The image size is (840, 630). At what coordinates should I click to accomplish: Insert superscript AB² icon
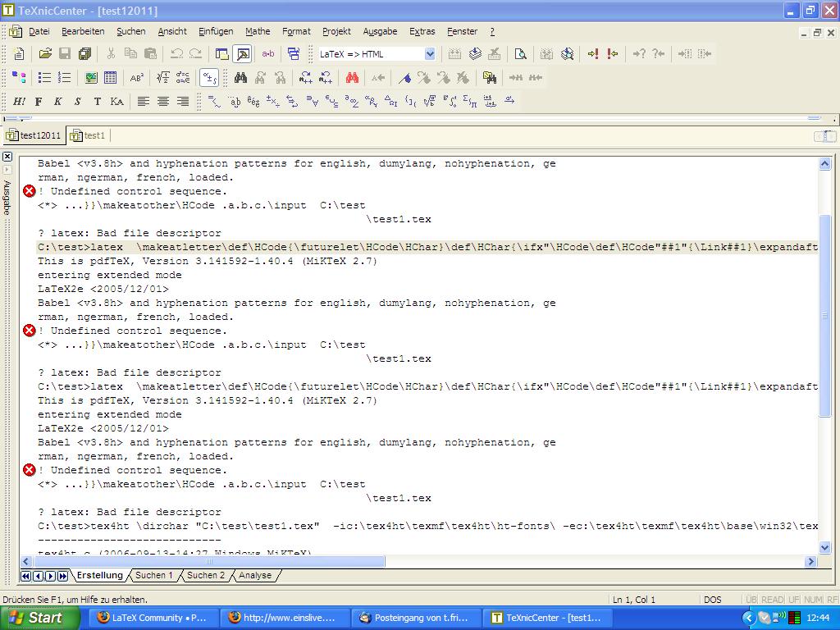137,78
